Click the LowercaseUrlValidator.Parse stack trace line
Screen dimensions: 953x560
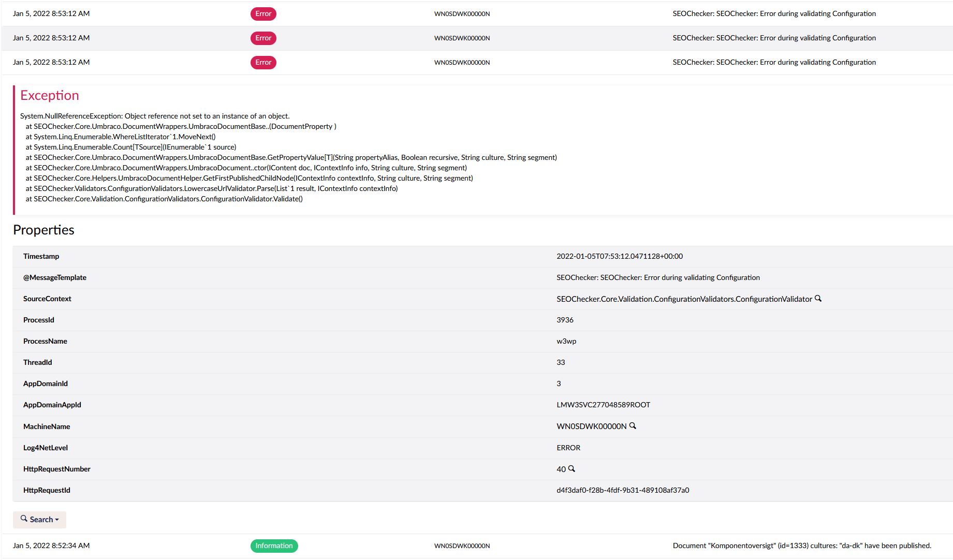(x=212, y=188)
